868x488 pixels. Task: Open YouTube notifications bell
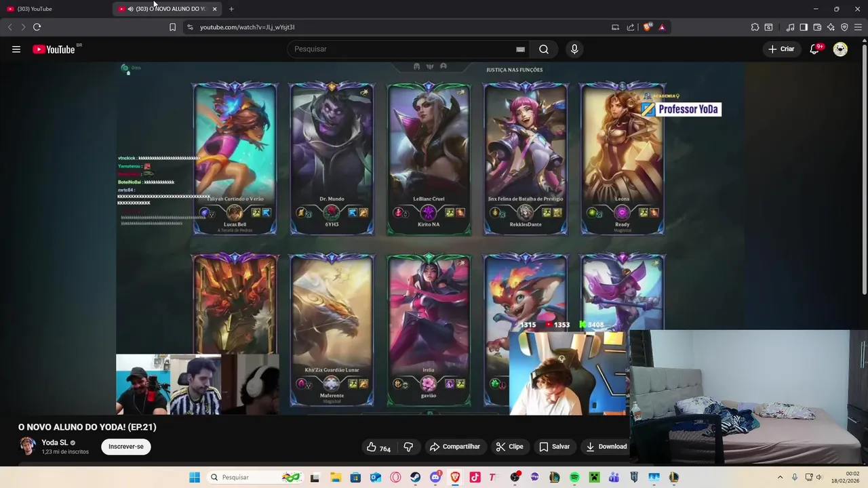click(x=814, y=49)
